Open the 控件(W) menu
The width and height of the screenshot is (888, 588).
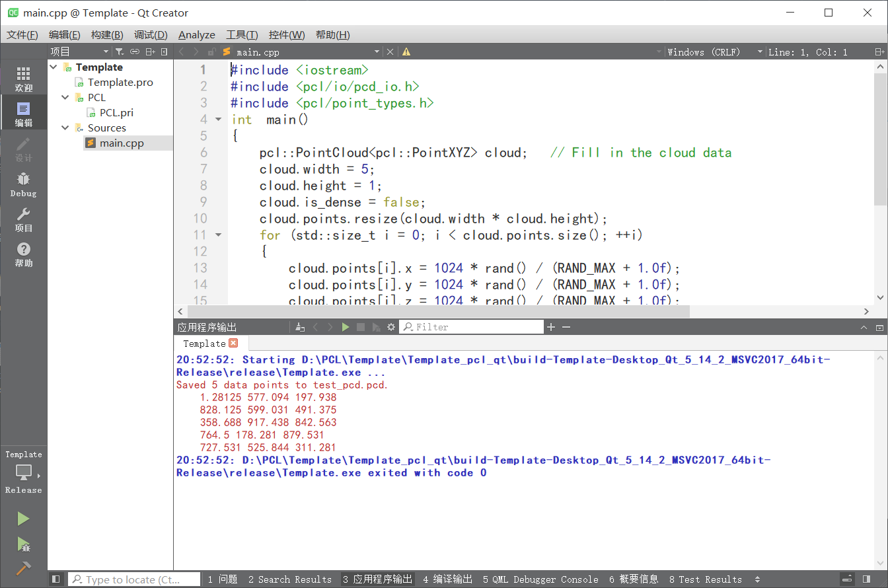tap(287, 34)
